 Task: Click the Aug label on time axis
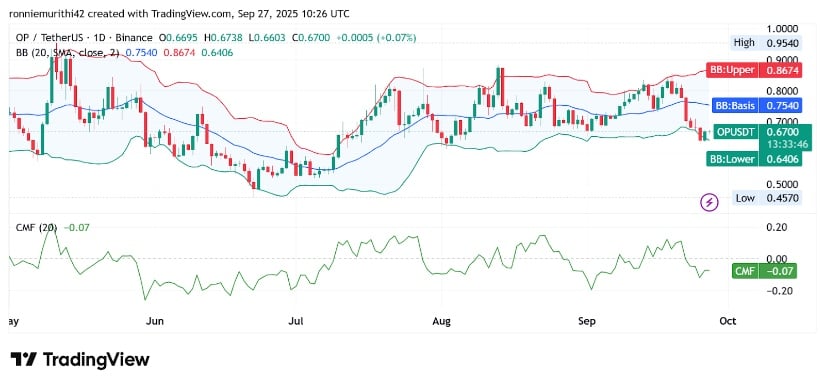click(x=442, y=321)
